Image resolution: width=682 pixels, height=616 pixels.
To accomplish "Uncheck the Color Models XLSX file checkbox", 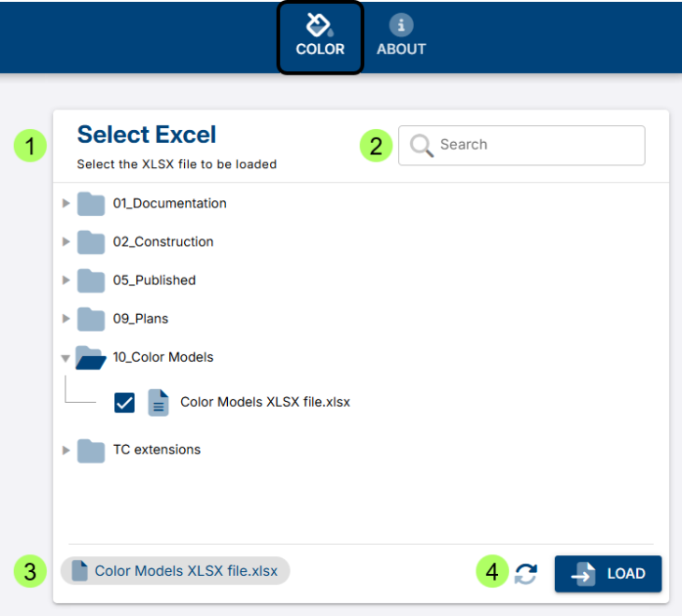I will tap(124, 402).
